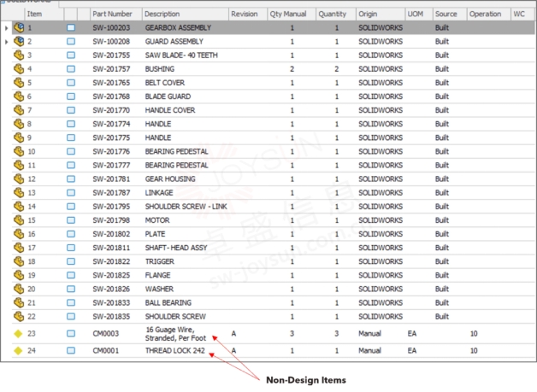This screenshot has width=537, height=392.
Task: Click the SOLIDWORKS origin cell for WASHER row
Action: 381,289
